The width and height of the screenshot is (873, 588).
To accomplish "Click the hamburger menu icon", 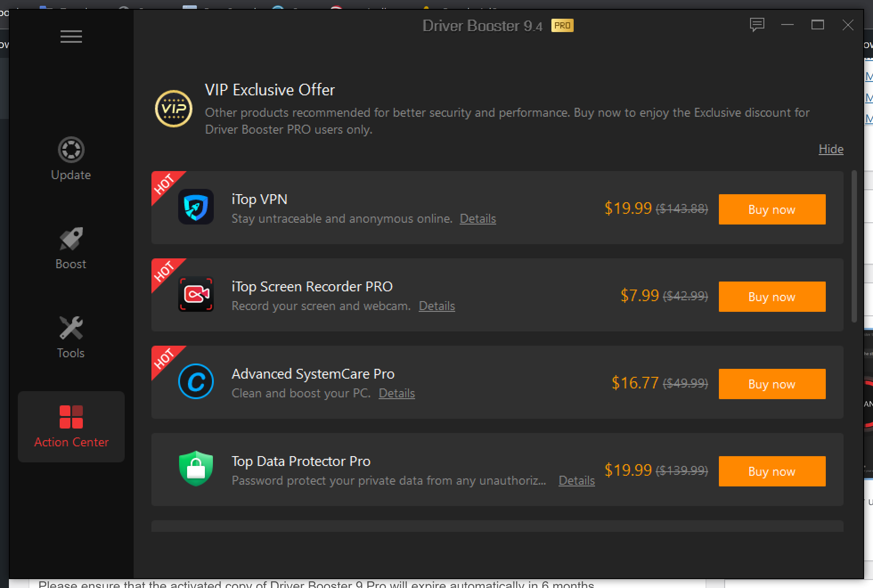I will pyautogui.click(x=72, y=37).
